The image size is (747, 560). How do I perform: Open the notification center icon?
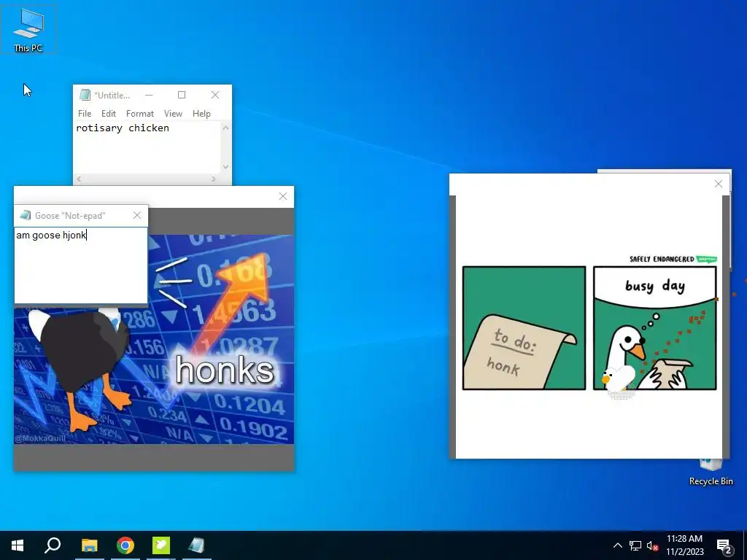point(724,546)
